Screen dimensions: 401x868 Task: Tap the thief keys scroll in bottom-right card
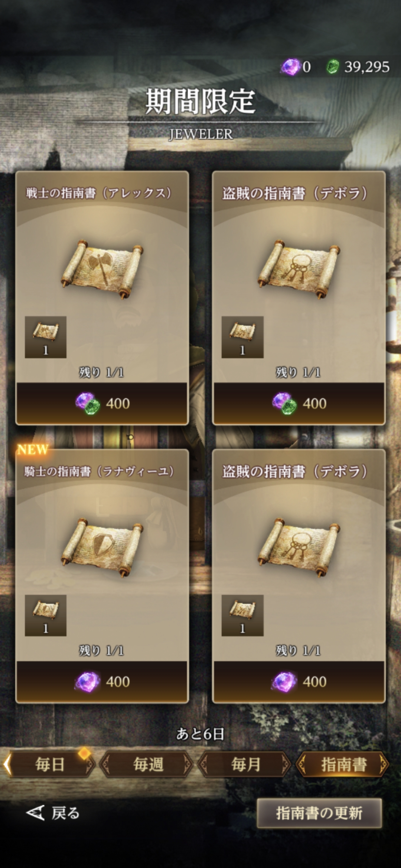(299, 548)
